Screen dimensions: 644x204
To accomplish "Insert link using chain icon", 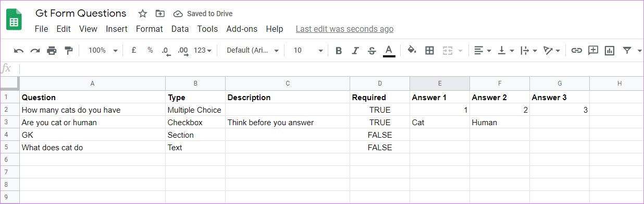I will pos(576,51).
